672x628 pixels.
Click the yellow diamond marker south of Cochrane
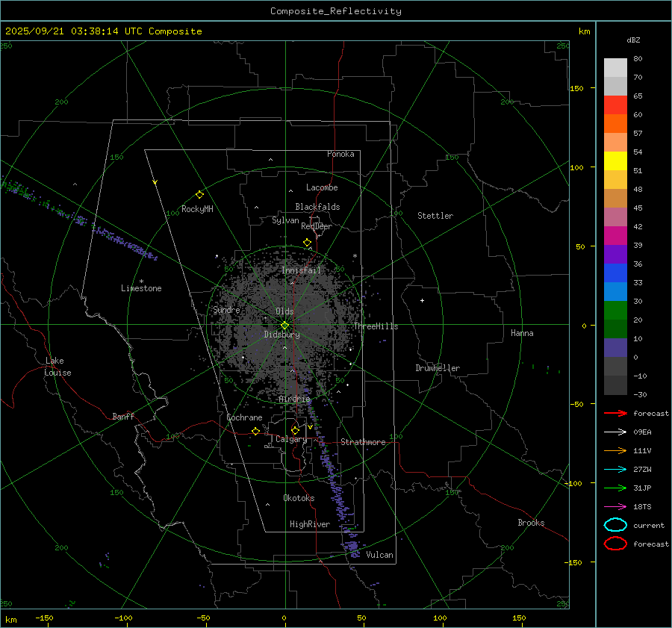[255, 432]
